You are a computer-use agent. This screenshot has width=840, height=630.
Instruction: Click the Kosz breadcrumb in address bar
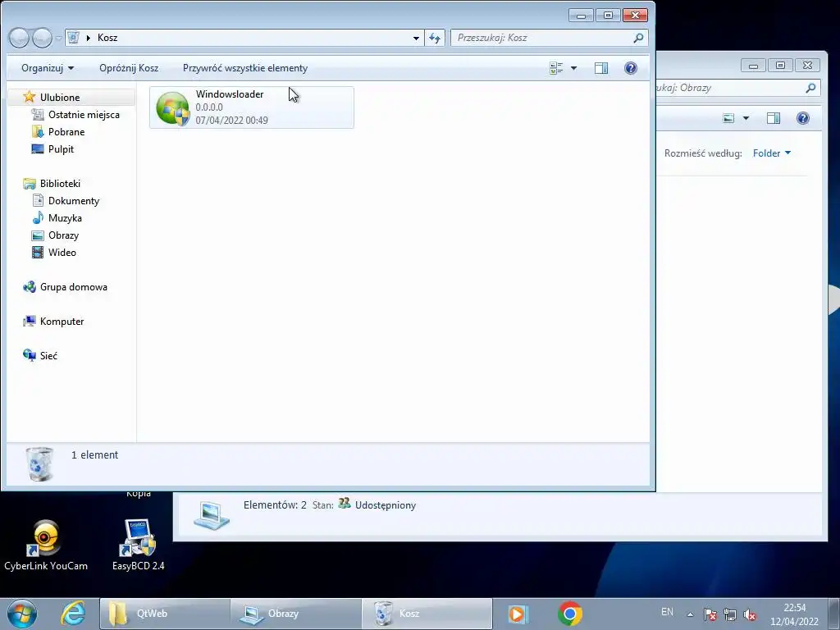click(107, 38)
